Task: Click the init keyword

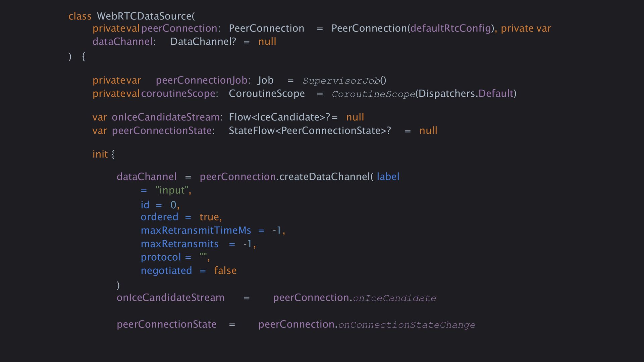Action: [x=100, y=154]
